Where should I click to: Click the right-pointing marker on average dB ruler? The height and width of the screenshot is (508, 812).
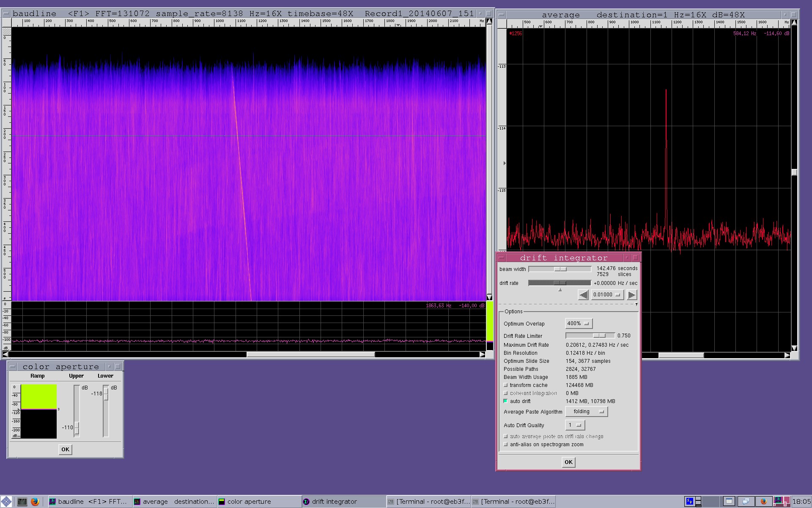point(504,163)
